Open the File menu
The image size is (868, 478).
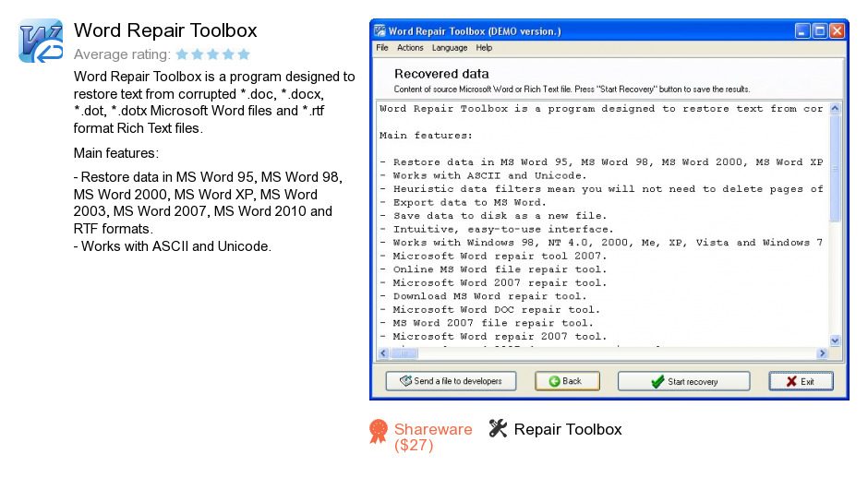pos(382,48)
